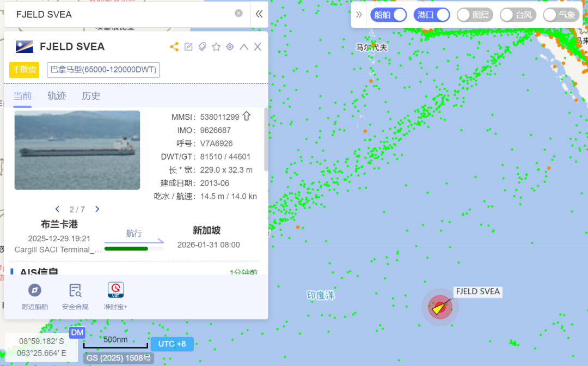Screen dimensions: 588x366
Task: Click the 2 / 7 photo counter
Action: [x=77, y=209]
